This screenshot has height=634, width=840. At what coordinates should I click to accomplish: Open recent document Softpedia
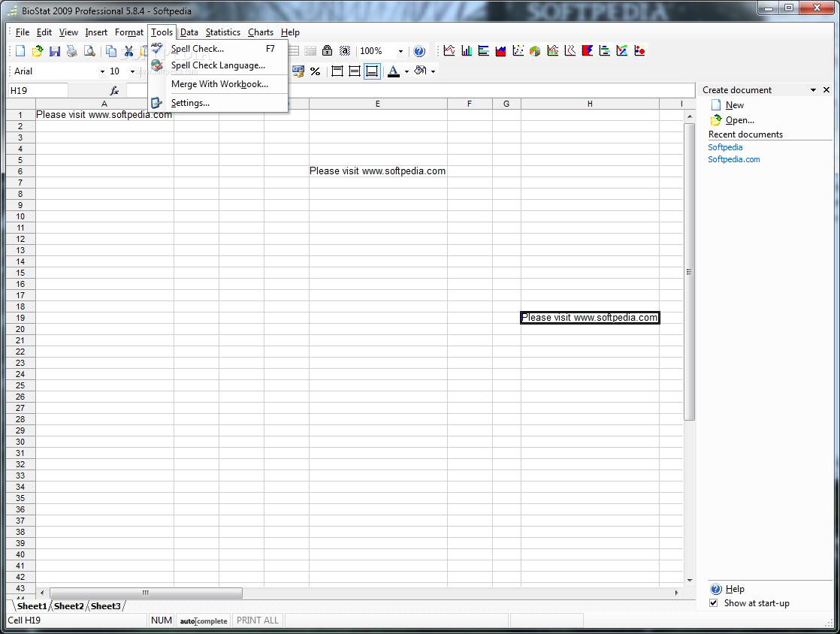point(725,147)
